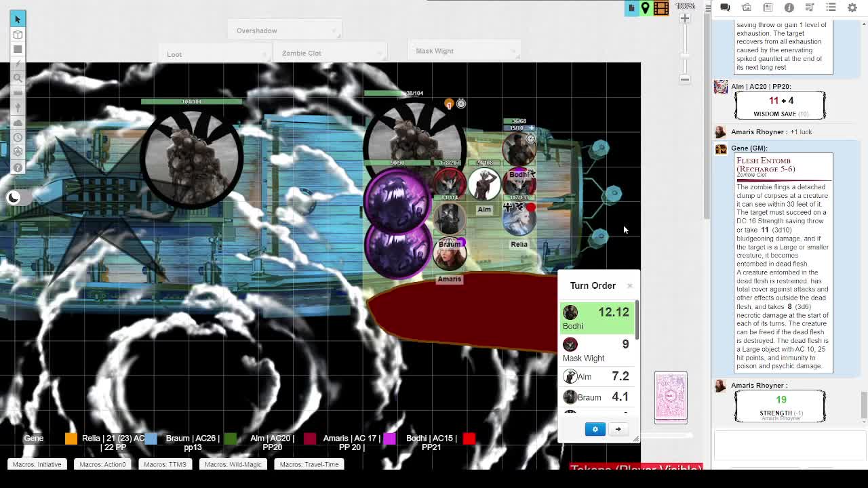Open the orange film strip icon
Screen dimensions: 868x488
(661, 8)
